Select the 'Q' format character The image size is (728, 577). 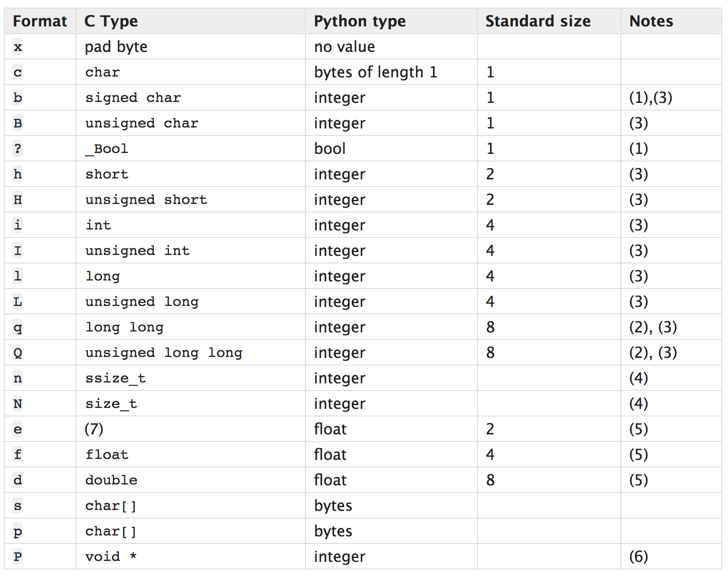[17, 353]
